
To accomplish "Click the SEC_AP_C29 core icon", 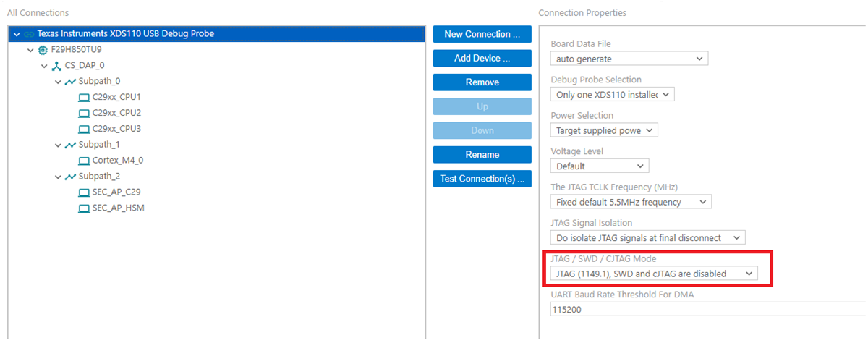I will point(84,192).
